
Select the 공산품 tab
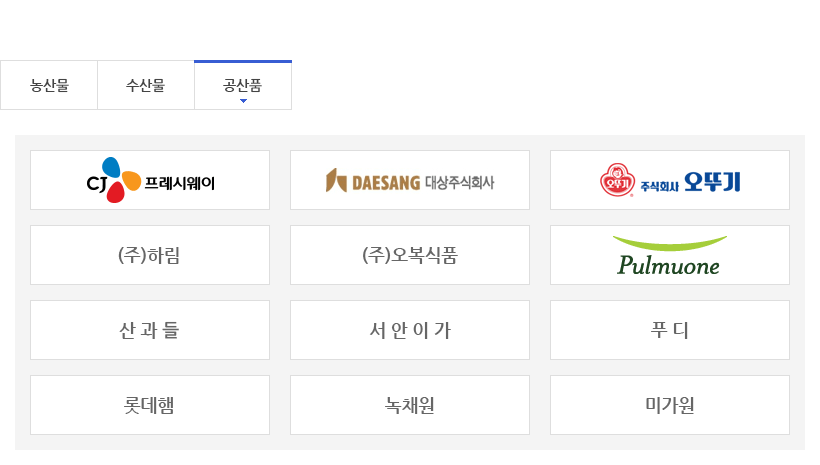[243, 85]
